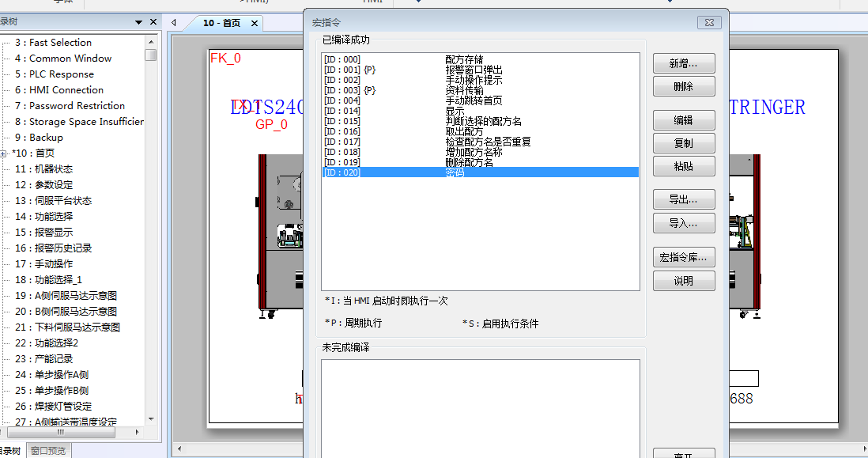Image resolution: width=868 pixels, height=458 pixels.
Task: Click the 新增... button
Action: (683, 64)
